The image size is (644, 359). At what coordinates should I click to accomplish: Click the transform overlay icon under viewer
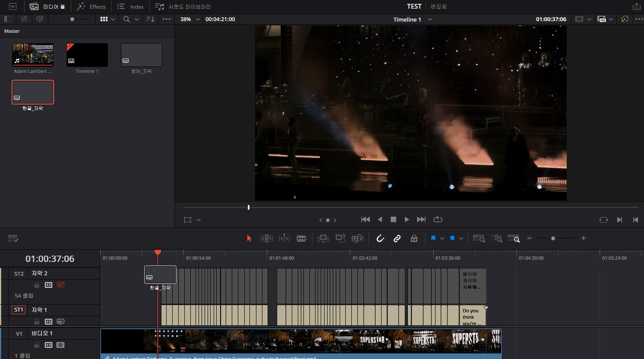point(187,220)
